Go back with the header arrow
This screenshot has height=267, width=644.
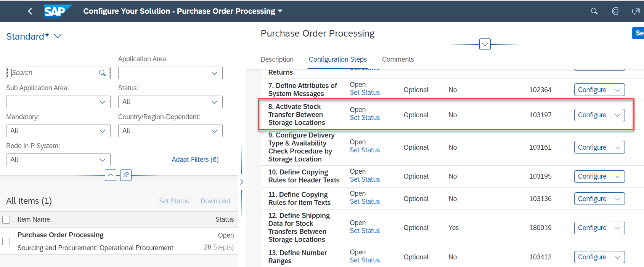(x=30, y=11)
